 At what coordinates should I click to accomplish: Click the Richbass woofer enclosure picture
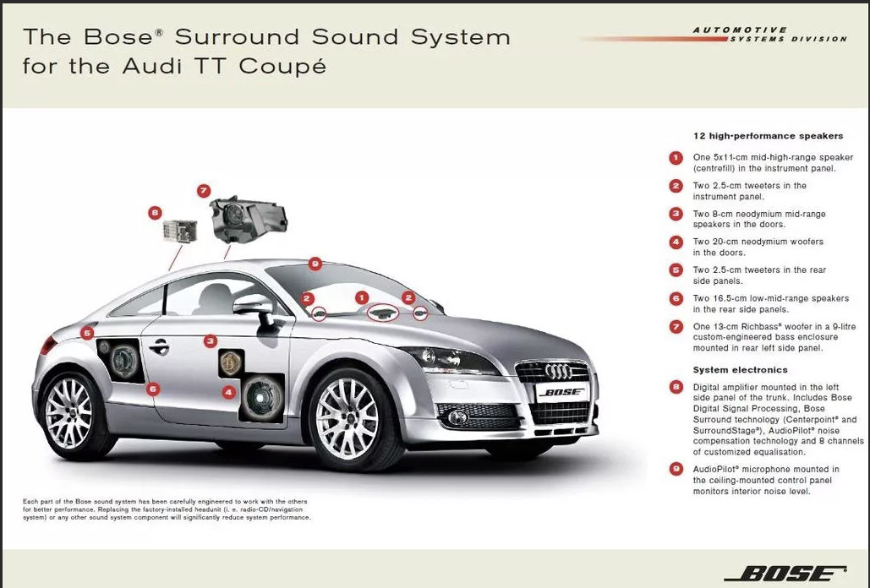(x=248, y=220)
